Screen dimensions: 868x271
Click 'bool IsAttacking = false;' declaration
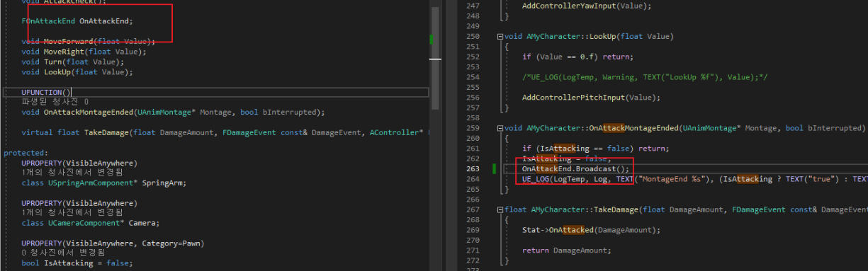pyautogui.click(x=77, y=263)
